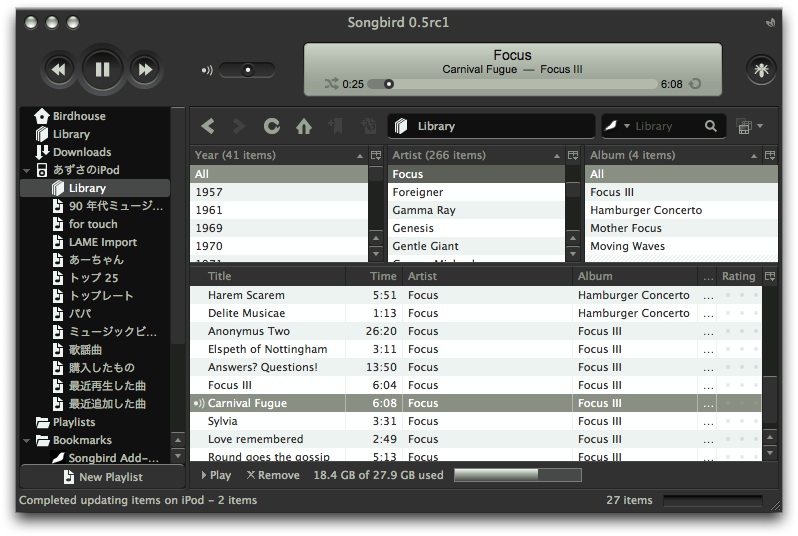Collapse the あずさのiPod device tree

26,171
